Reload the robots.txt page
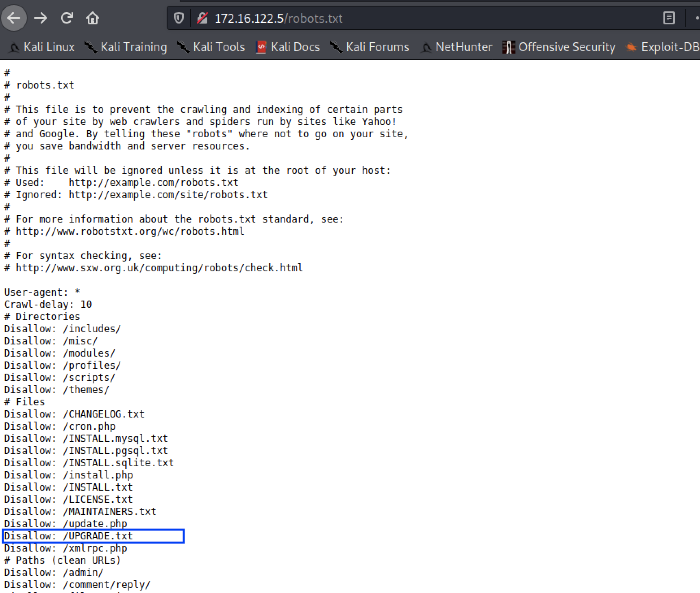This screenshot has height=593, width=700. pyautogui.click(x=67, y=18)
